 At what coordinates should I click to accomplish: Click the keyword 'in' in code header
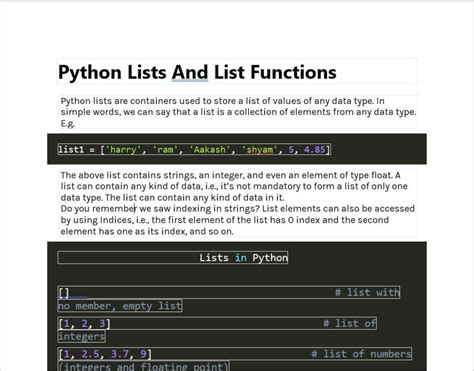[x=241, y=258]
